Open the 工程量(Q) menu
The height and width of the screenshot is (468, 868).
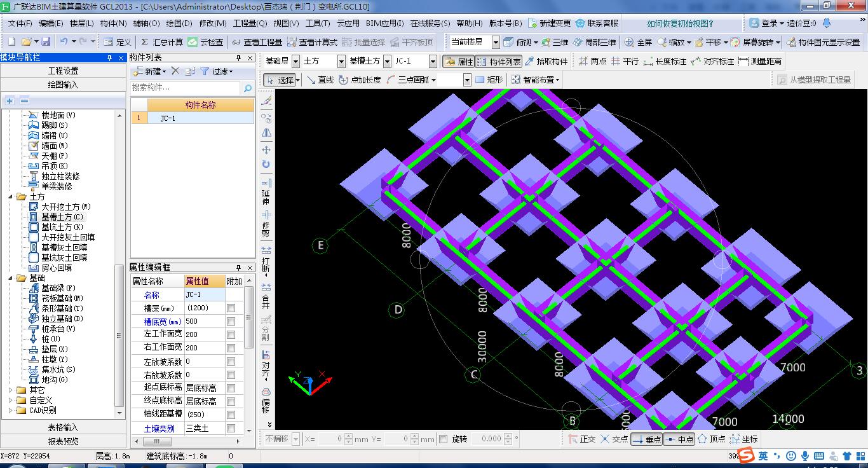[x=250, y=23]
